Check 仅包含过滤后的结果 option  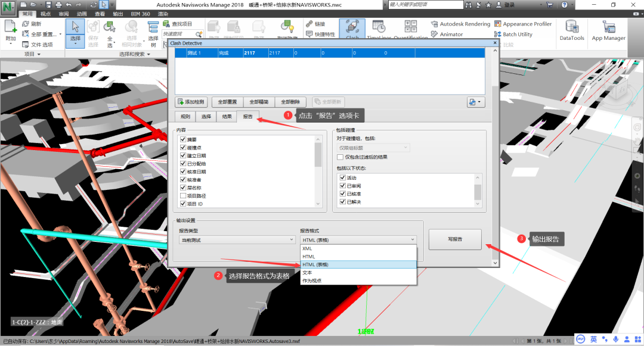pos(340,157)
